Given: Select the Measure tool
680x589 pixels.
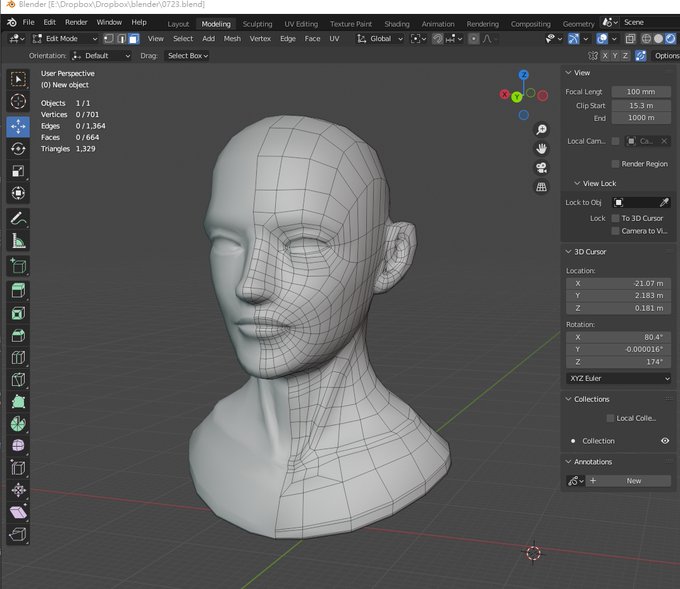Looking at the screenshot, I should coord(18,241).
